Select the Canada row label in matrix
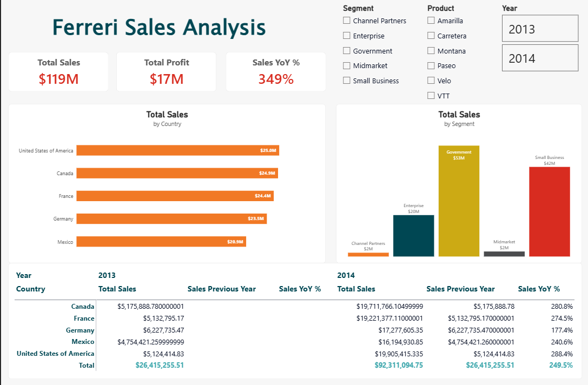The height and width of the screenshot is (385, 588). pos(83,306)
